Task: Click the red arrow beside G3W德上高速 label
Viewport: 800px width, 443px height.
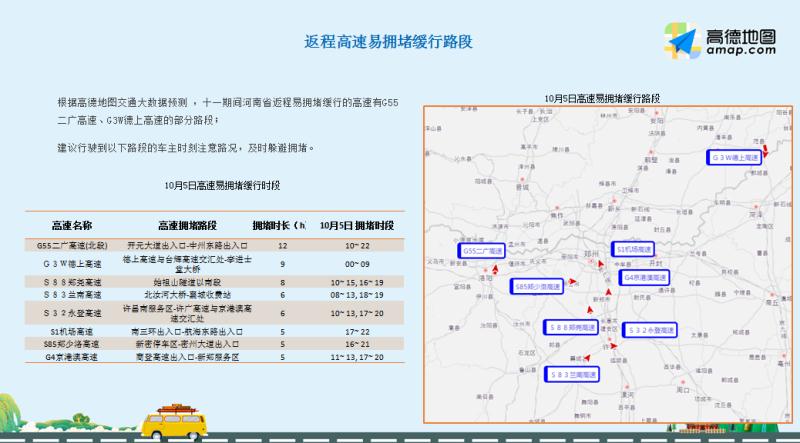Action: pyautogui.click(x=765, y=150)
